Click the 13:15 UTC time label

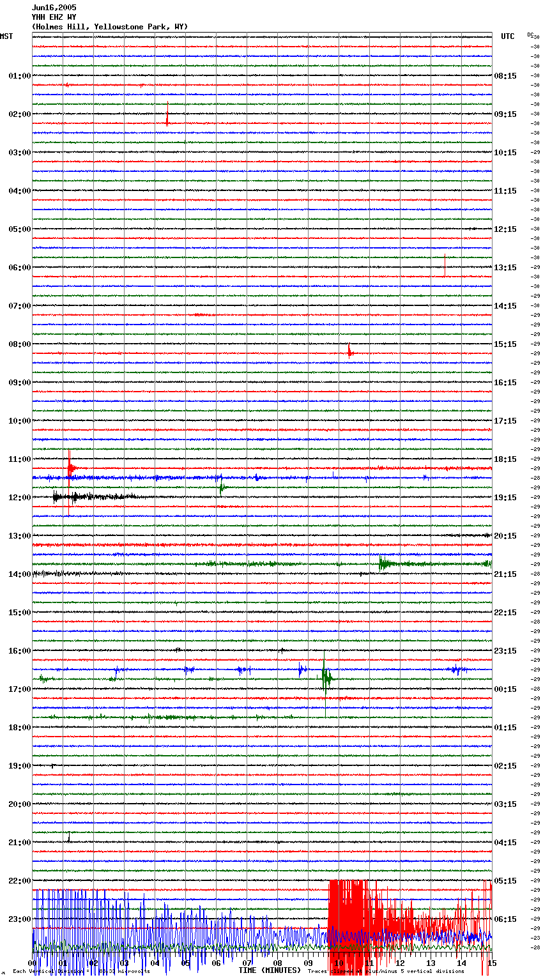(x=505, y=268)
